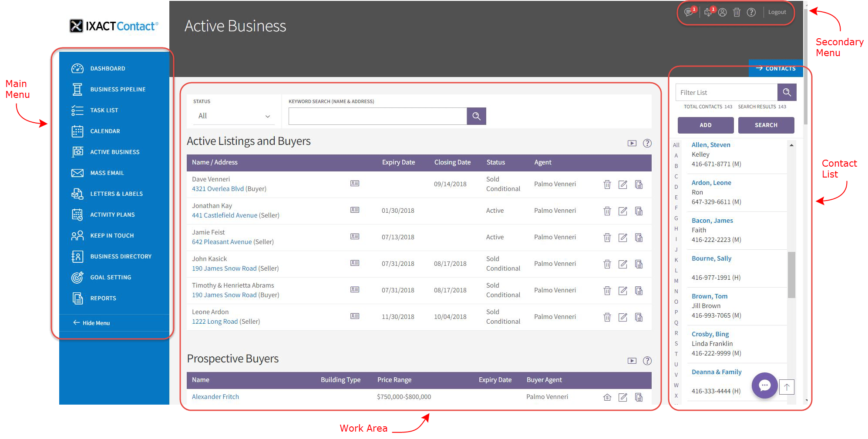Screen dimensions: 868x439
Task: Play the Prospective Buyers video tutorial
Action: click(632, 361)
